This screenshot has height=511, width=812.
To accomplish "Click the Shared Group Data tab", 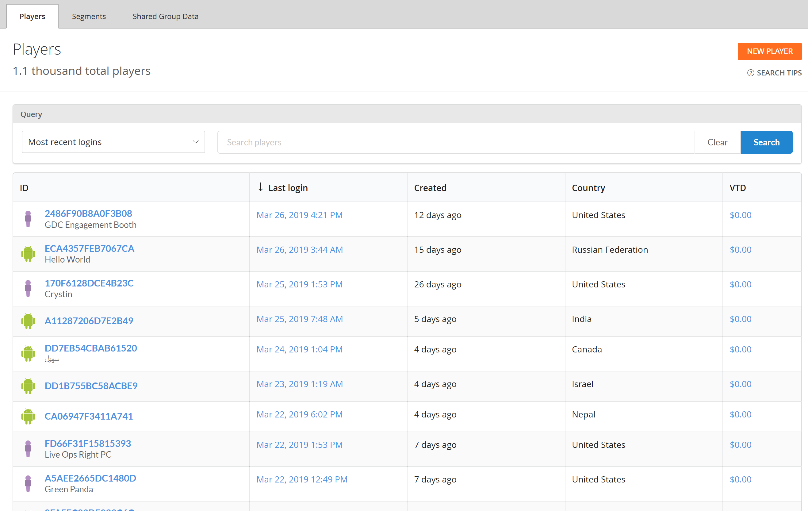I will point(165,16).
